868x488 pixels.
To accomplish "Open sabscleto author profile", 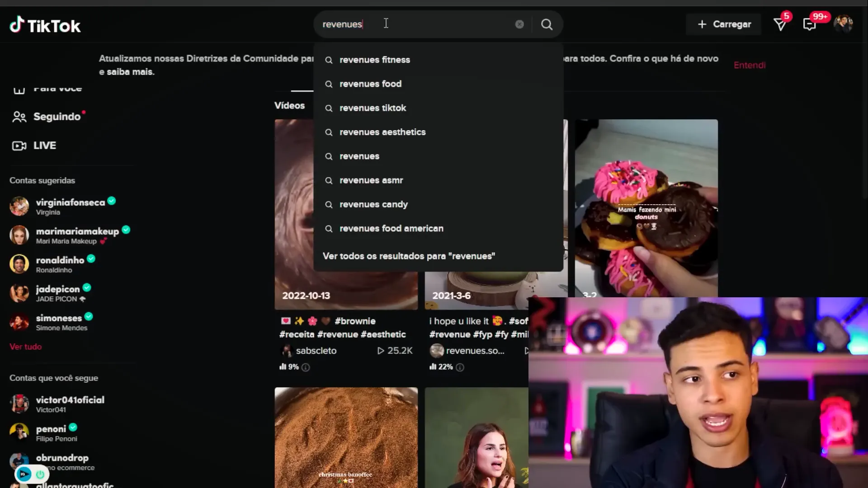I will point(316,351).
